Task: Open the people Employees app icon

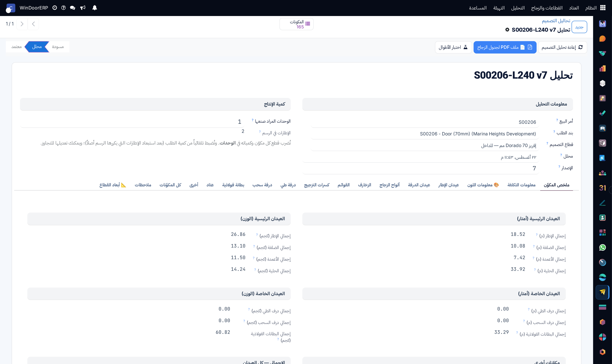Action: (602, 173)
